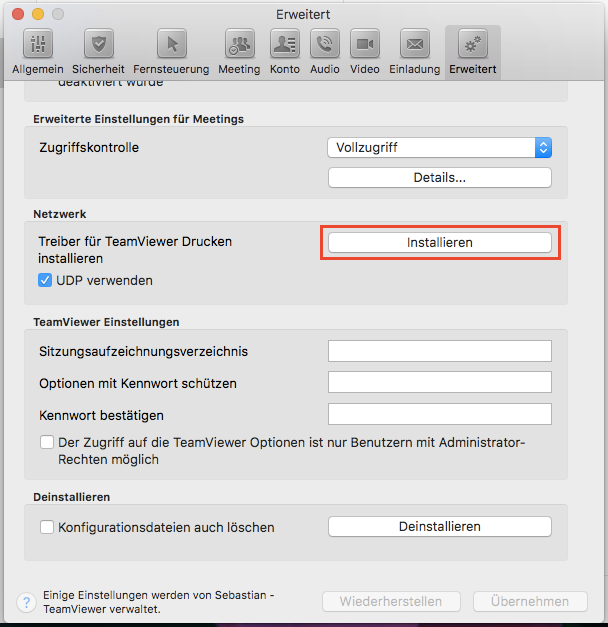
Task: Click the Wiederherstellen button
Action: click(x=391, y=601)
